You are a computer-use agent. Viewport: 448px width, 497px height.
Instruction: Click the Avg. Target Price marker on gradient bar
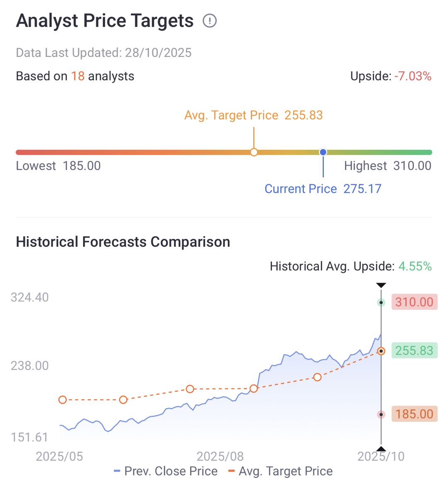coord(254,152)
